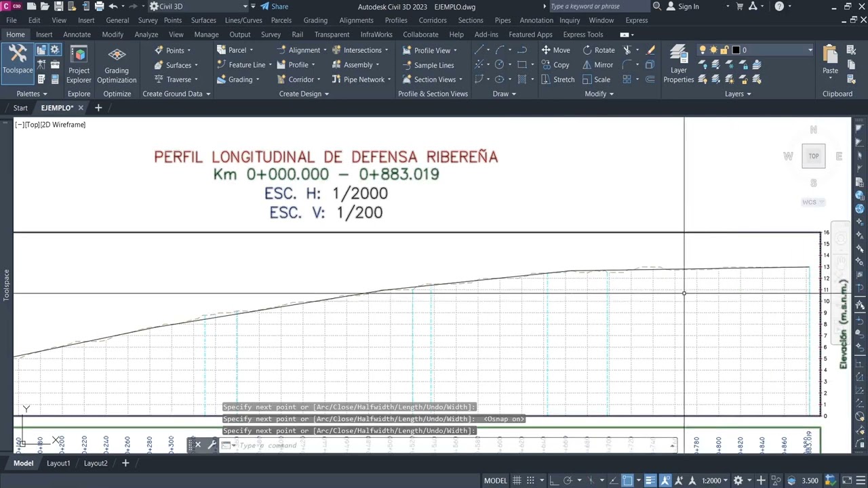Select the Move tool
The image size is (868, 488).
click(x=555, y=50)
